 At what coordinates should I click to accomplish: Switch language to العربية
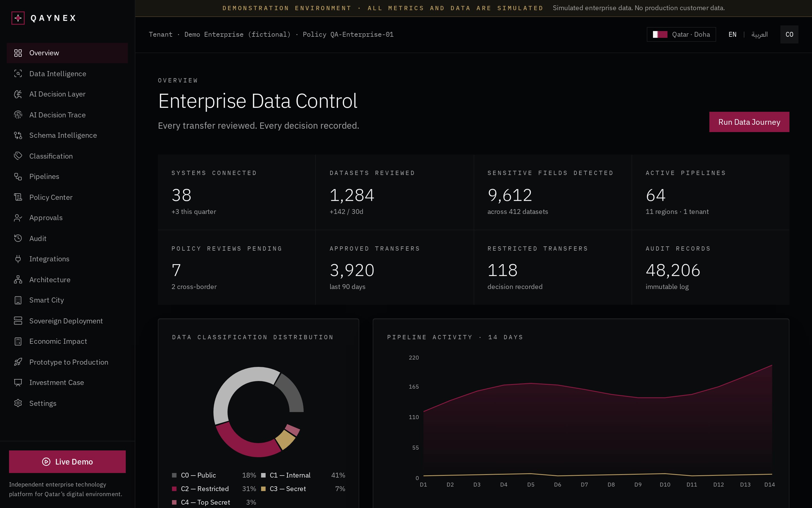[759, 34]
